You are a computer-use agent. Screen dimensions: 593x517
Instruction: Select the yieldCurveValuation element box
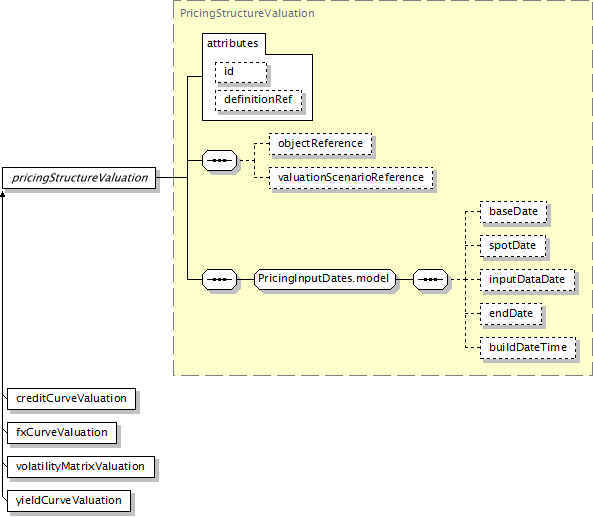pyautogui.click(x=69, y=501)
